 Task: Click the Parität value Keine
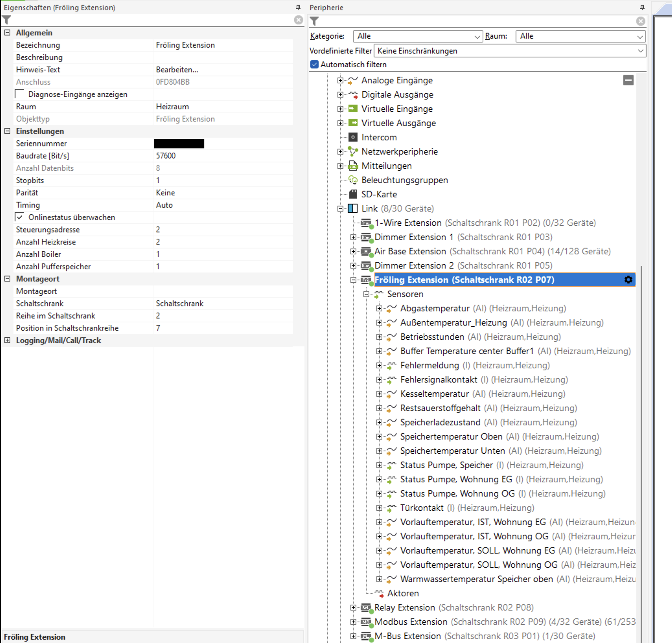point(223,193)
